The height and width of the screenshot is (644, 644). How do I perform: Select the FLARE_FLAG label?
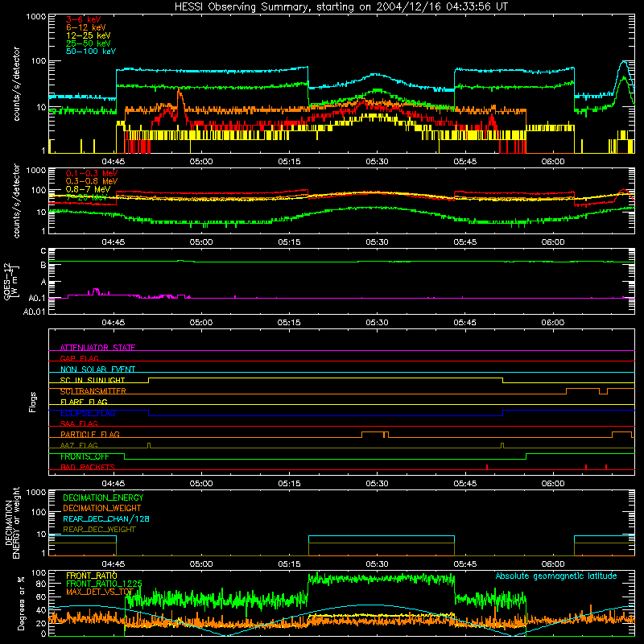[84, 402]
